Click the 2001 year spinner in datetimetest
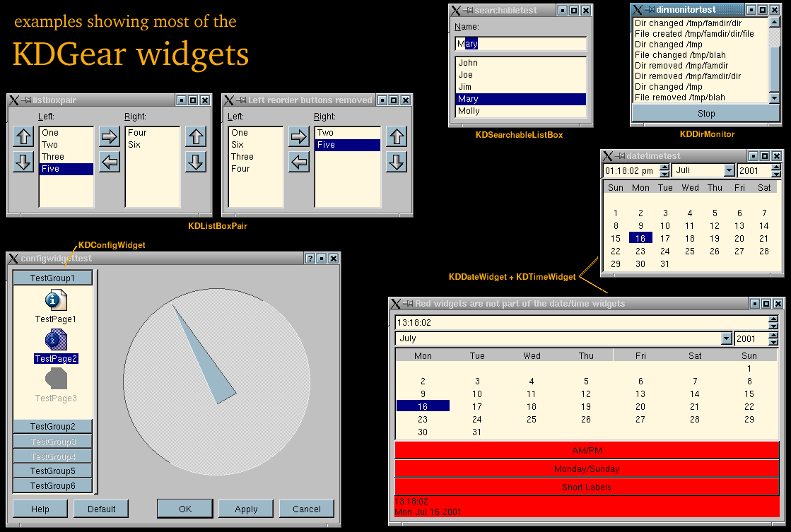The image size is (791, 532). point(776,170)
